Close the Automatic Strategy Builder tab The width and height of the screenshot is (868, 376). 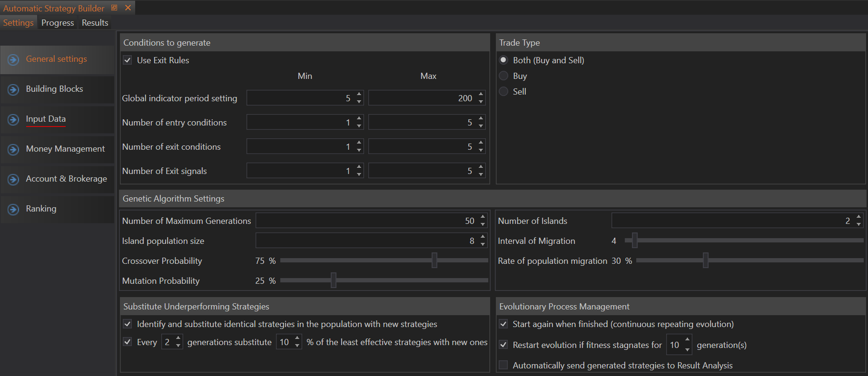tap(128, 8)
